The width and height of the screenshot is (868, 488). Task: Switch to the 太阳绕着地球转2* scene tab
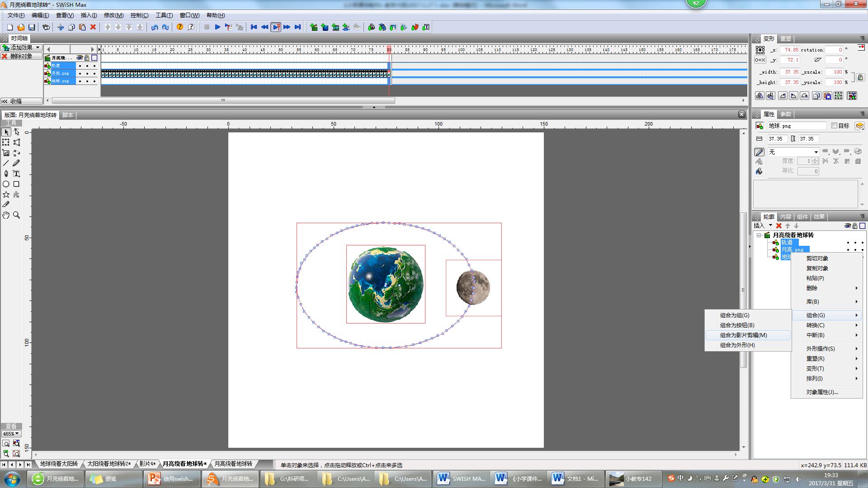pos(109,464)
